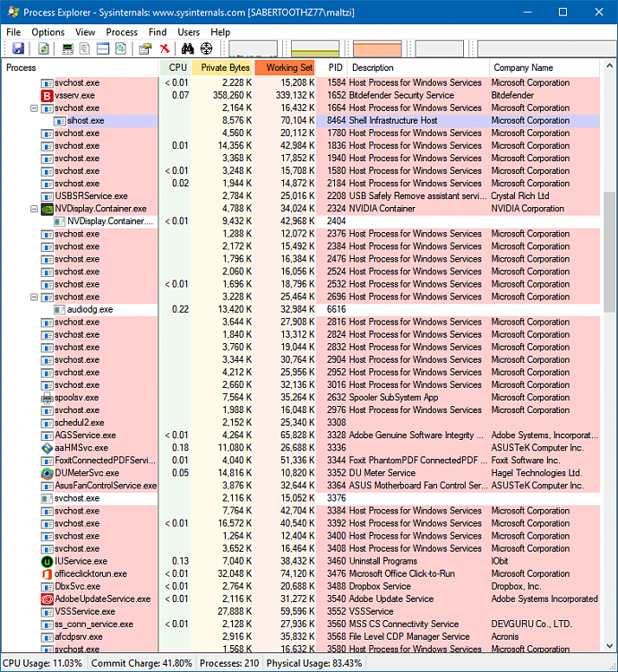Toggle the process tree view icon
Viewport: 618px width, 672px height.
pyautogui.click(x=85, y=48)
